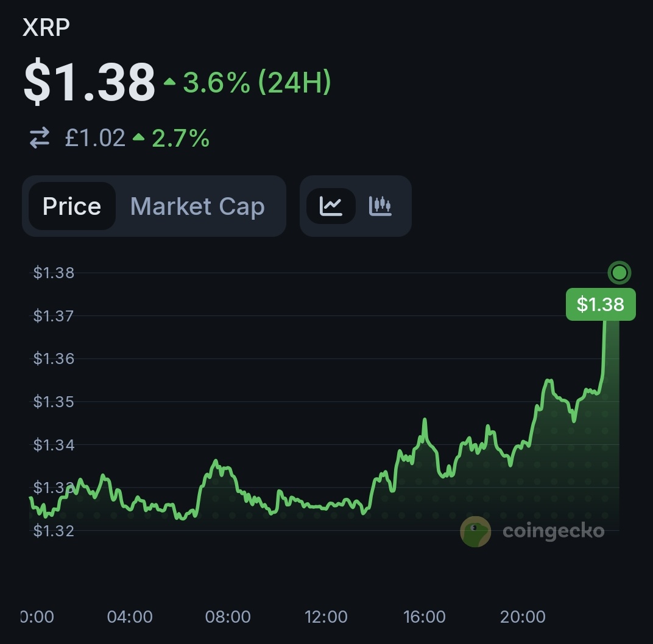Tap the 3.6% (24H) change label
653x644 pixels.
tap(257, 82)
